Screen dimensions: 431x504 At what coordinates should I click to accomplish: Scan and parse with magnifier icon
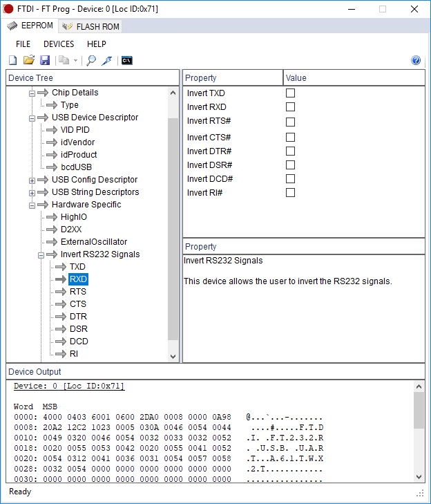point(91,60)
